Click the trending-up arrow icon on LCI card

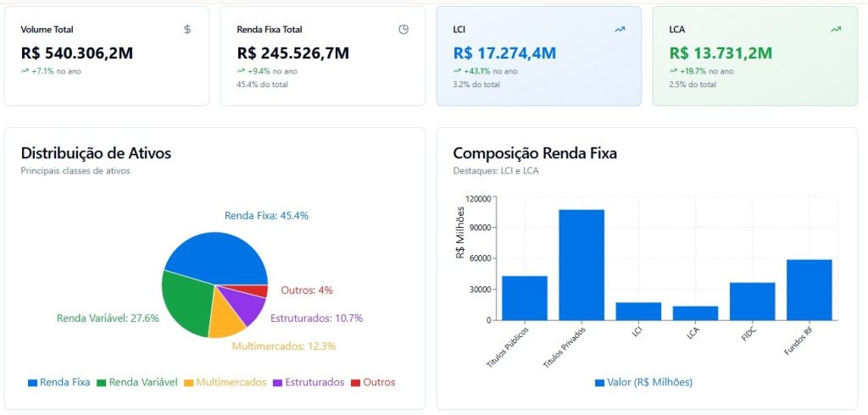tap(620, 30)
